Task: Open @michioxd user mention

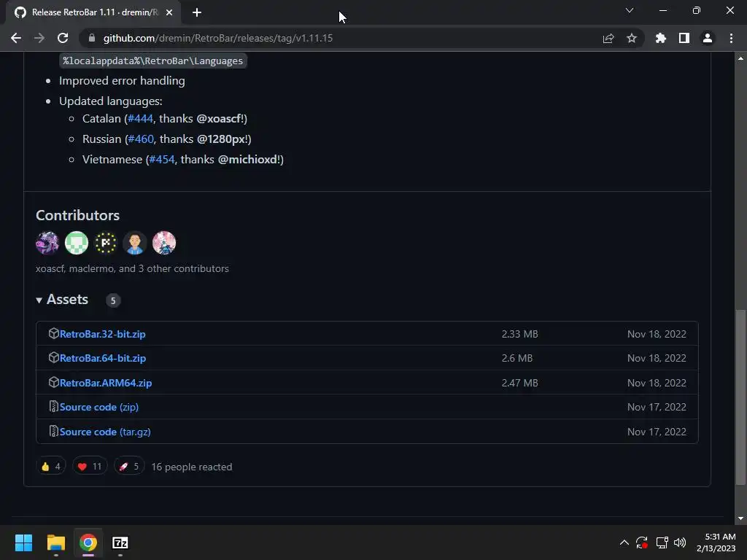Action: pos(248,160)
